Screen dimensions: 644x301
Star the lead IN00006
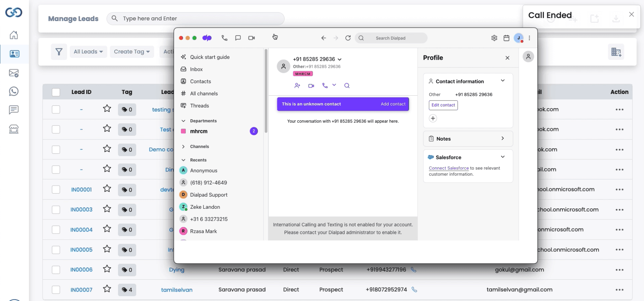coord(107,269)
